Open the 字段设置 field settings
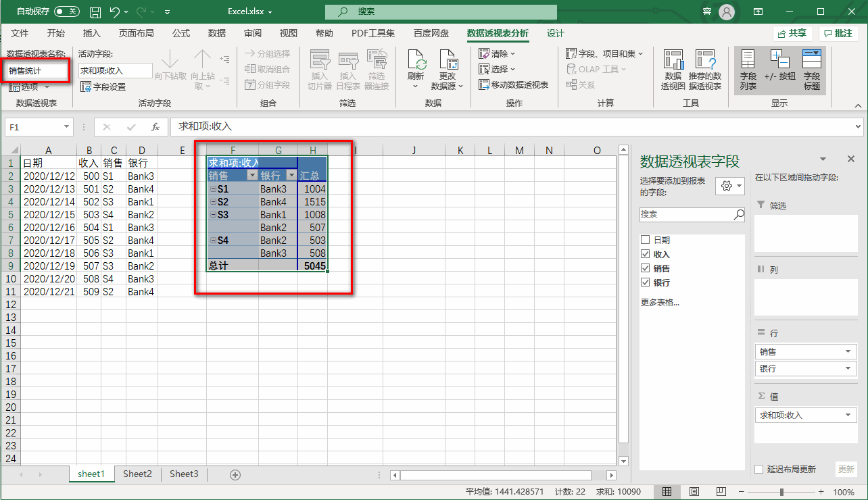868x500 pixels. tap(103, 86)
